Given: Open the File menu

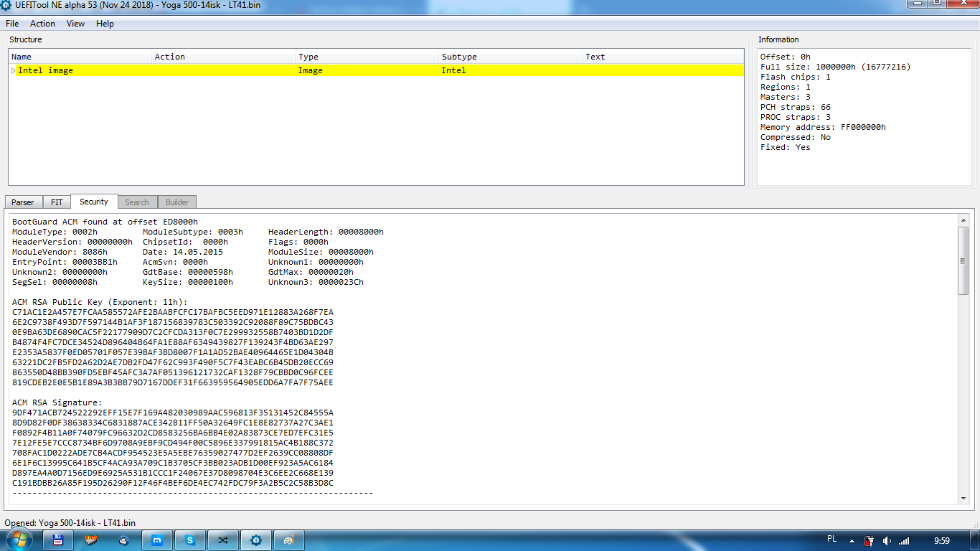Looking at the screenshot, I should point(12,24).
